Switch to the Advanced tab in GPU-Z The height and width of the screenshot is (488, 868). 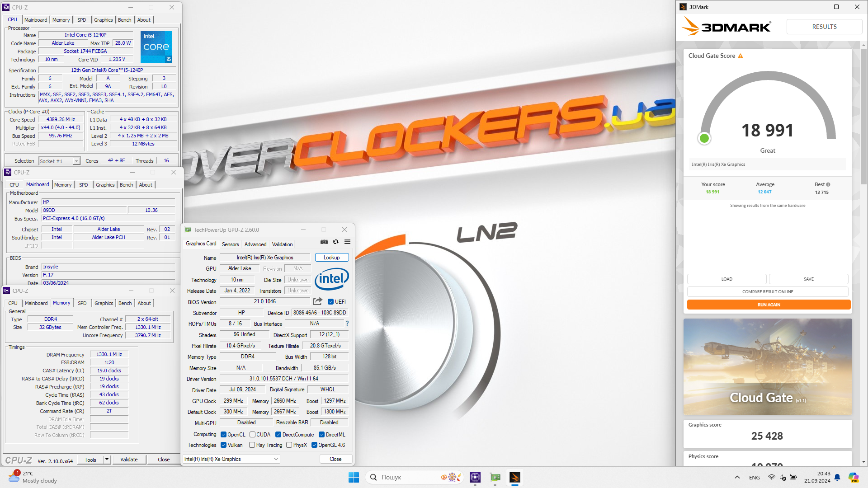[255, 244]
